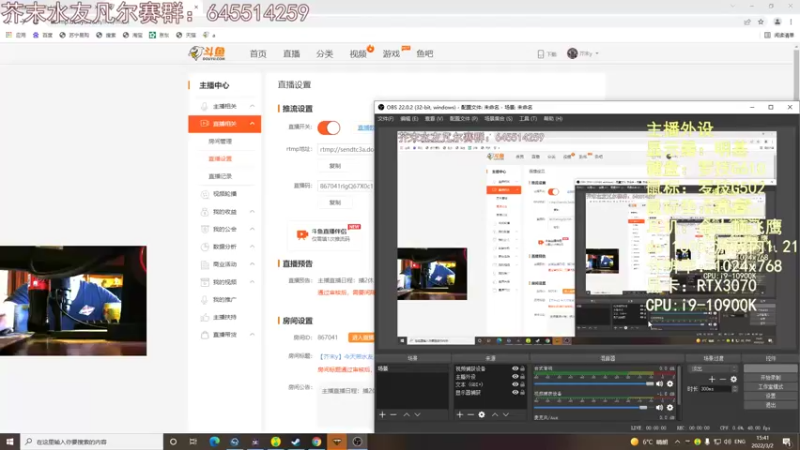Open the 直播 tab on Douyu

pos(291,54)
